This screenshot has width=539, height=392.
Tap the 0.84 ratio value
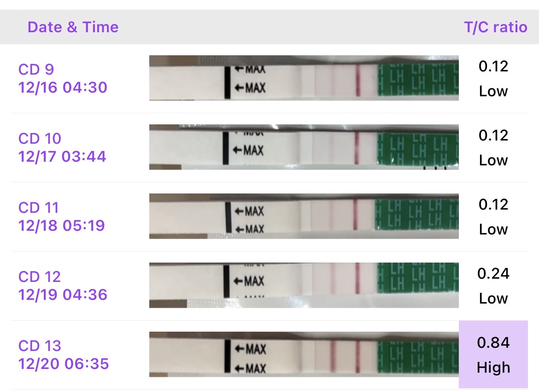(493, 343)
